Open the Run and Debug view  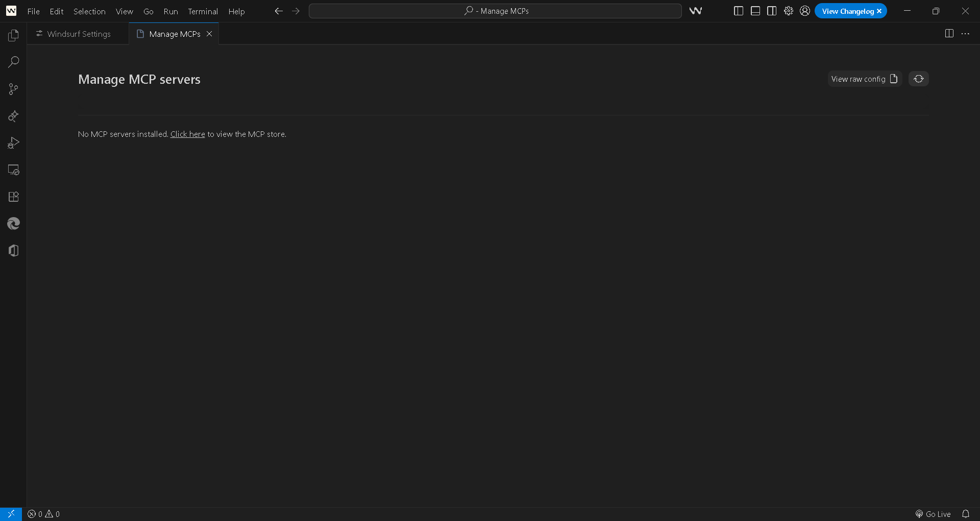click(14, 143)
